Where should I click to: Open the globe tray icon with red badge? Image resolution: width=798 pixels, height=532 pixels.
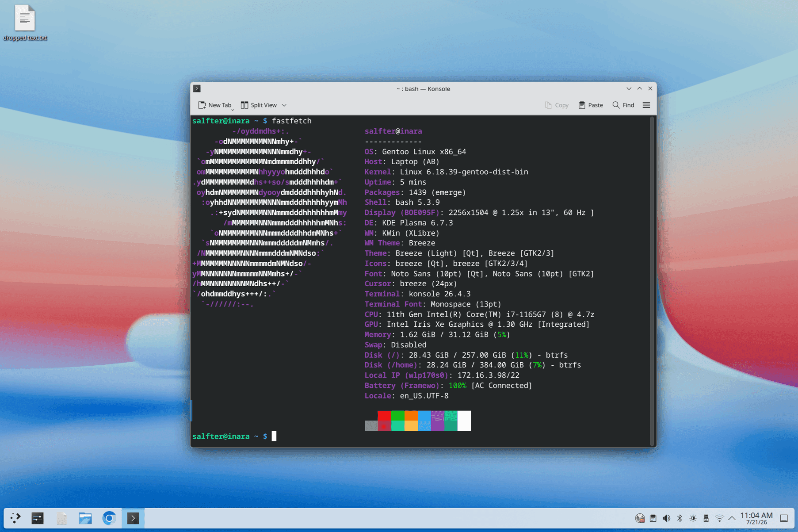(640, 518)
